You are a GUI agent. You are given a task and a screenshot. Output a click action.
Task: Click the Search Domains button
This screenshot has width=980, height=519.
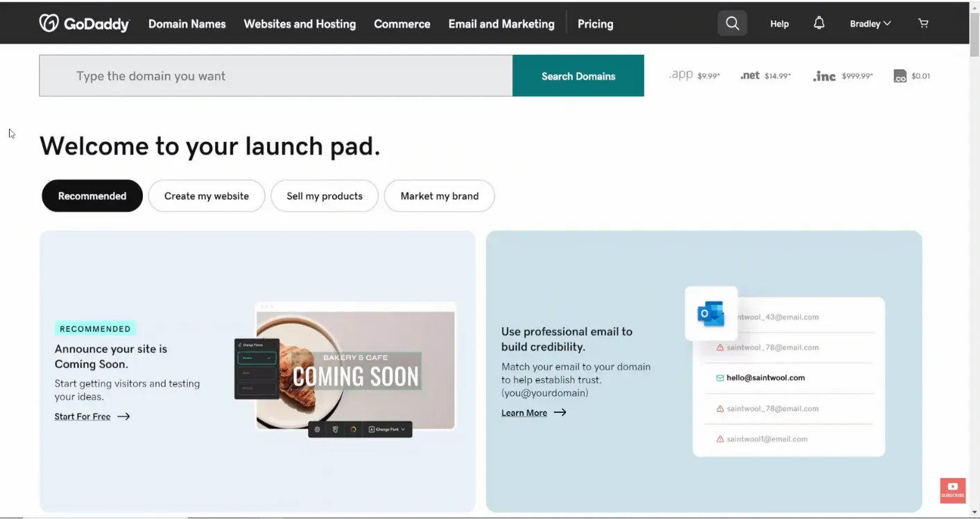click(578, 76)
